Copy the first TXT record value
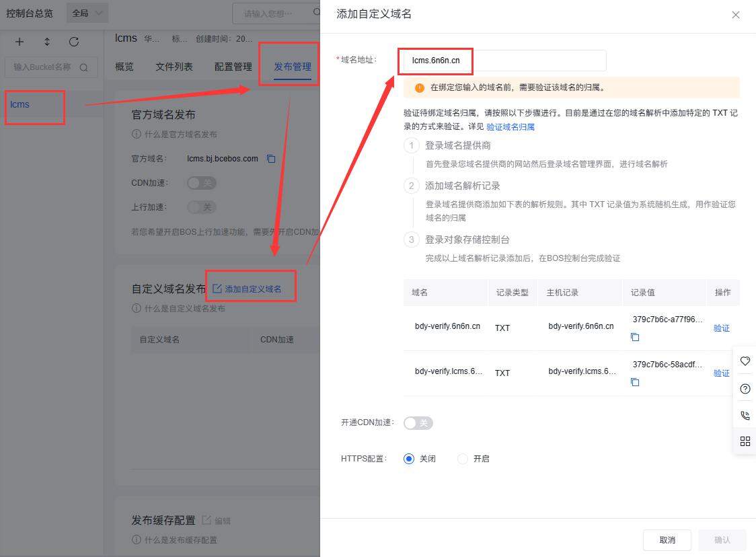 tap(635, 337)
